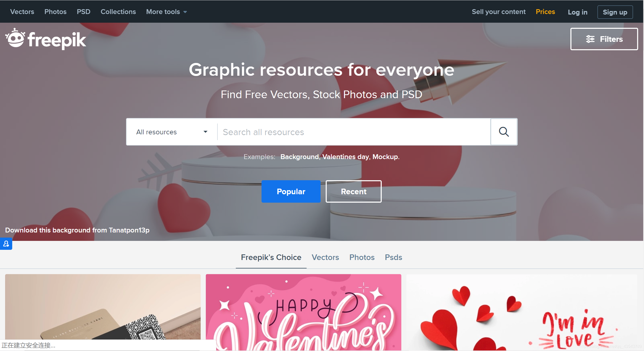
Task: Click the magnifying glass search icon
Action: coord(504,132)
